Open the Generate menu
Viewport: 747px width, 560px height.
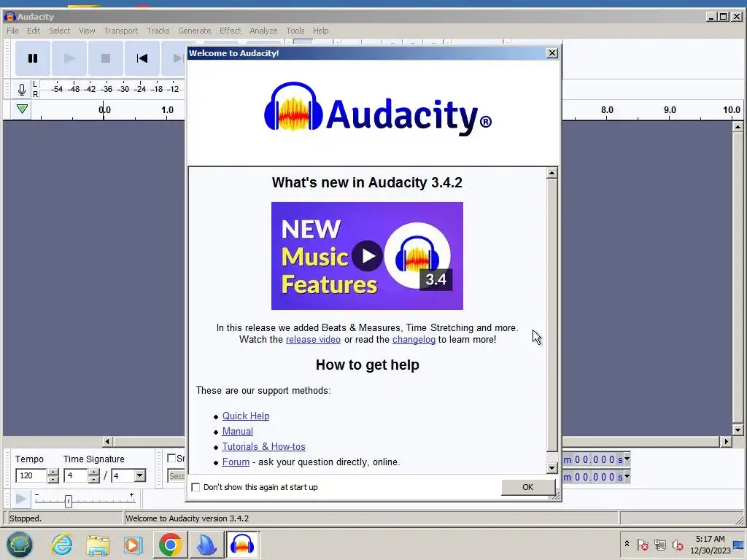click(x=194, y=31)
